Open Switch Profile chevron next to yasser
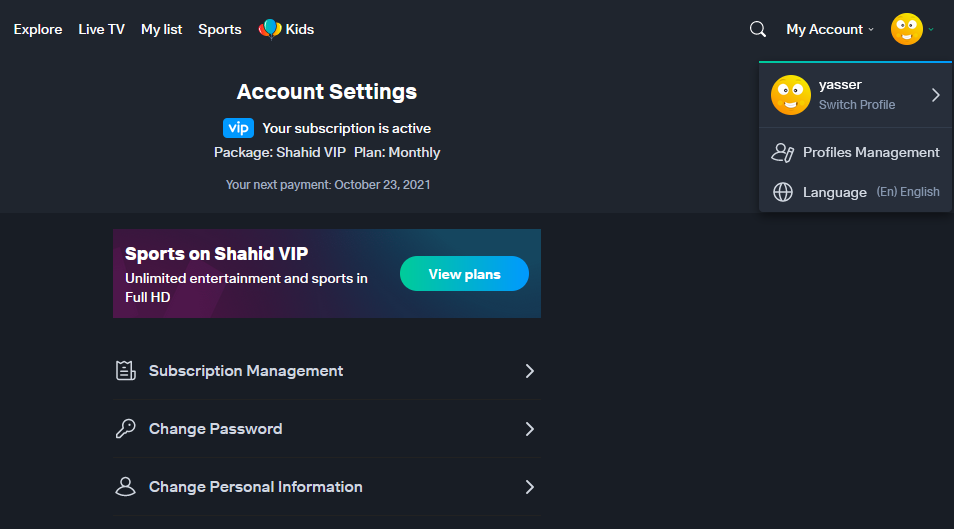 pos(936,95)
